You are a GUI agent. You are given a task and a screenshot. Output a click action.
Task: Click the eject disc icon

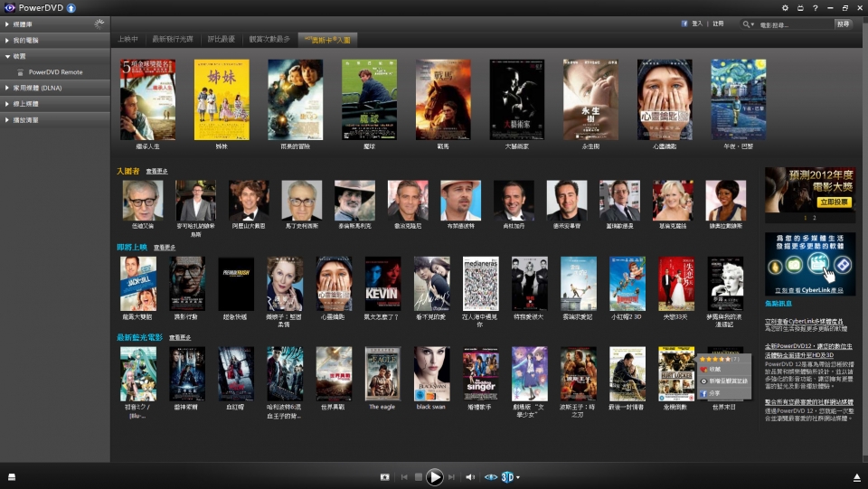[x=856, y=477]
